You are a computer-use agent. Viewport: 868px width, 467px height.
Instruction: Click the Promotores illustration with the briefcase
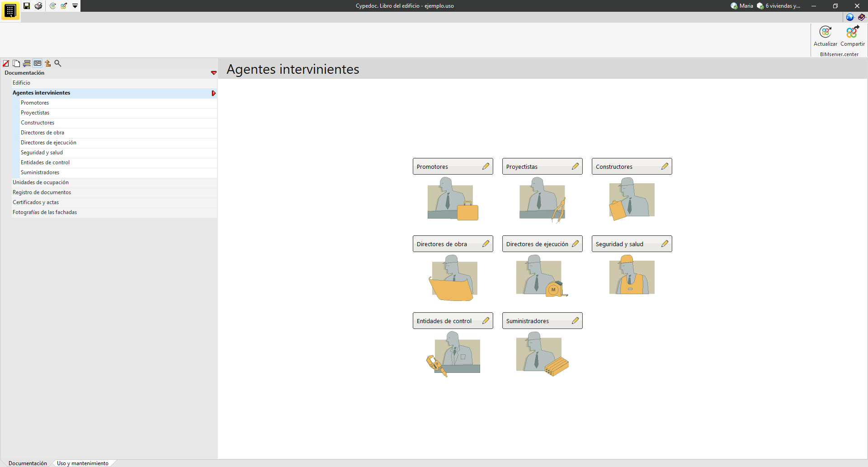(x=453, y=199)
